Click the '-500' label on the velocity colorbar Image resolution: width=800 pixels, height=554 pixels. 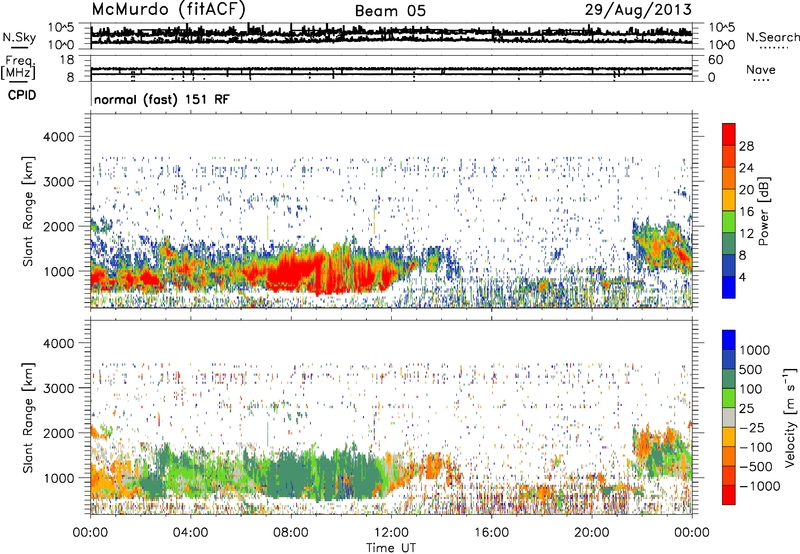pos(756,467)
